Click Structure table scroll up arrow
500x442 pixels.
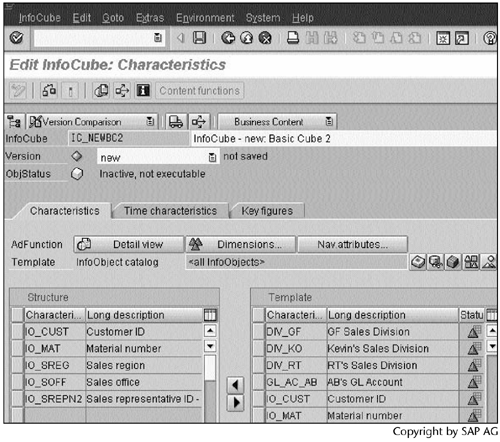210,331
